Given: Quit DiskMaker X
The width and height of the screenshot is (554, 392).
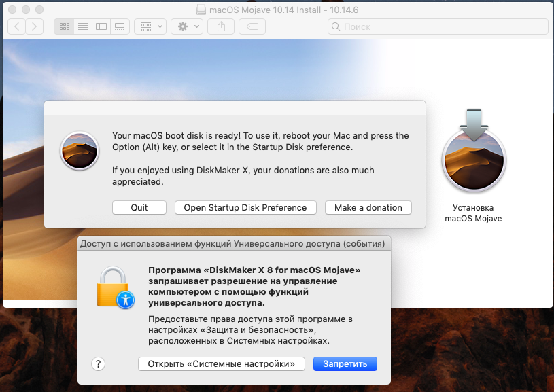Looking at the screenshot, I should (x=139, y=208).
